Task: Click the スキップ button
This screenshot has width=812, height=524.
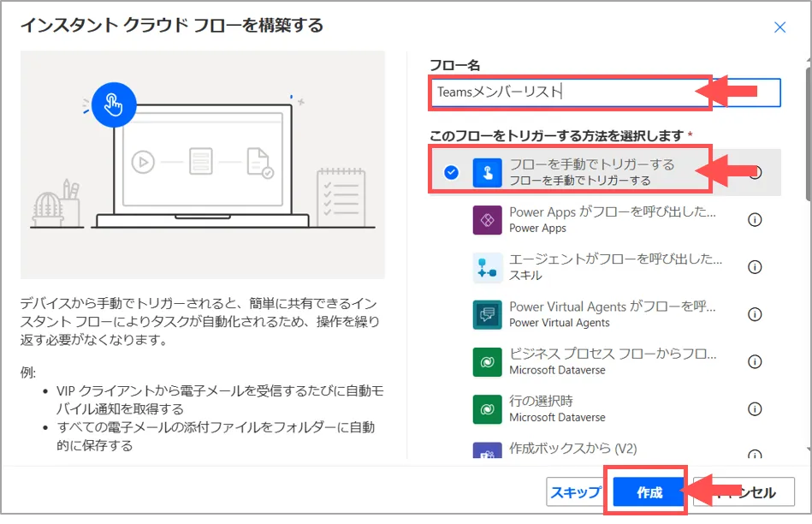Action: pos(575,492)
